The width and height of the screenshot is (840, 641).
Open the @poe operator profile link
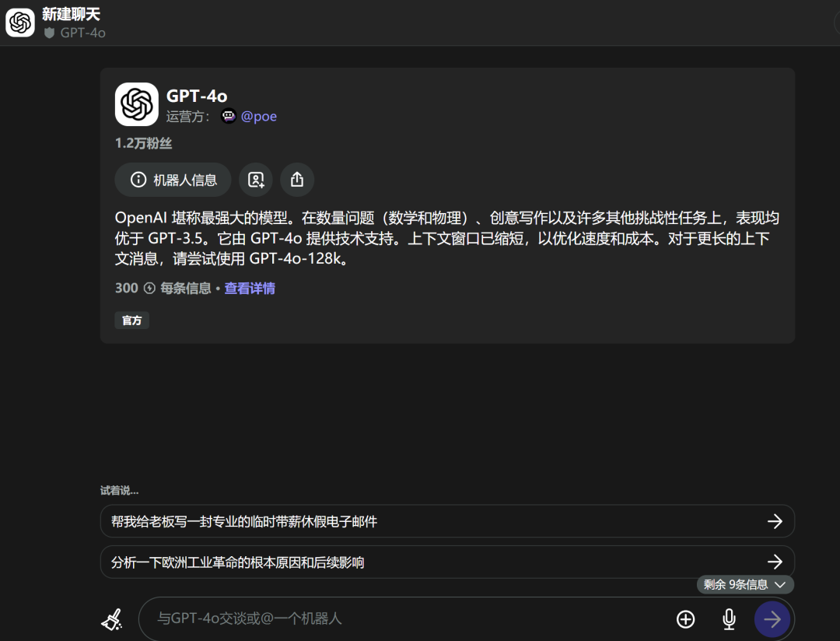259,117
